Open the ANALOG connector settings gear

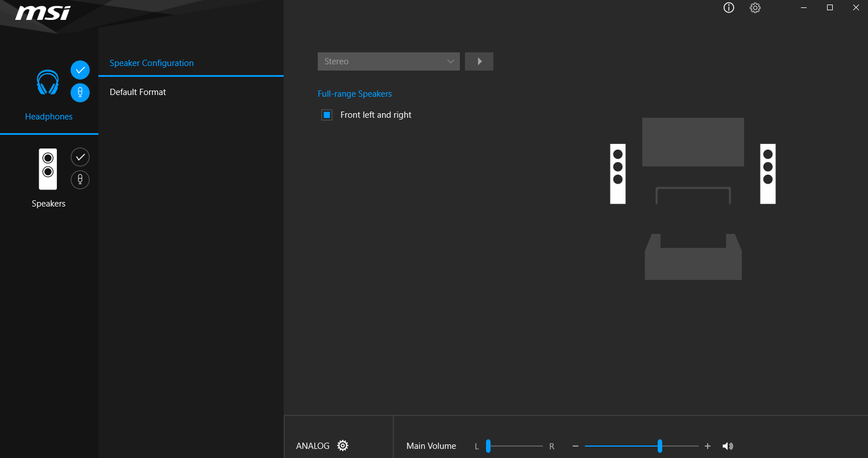342,445
